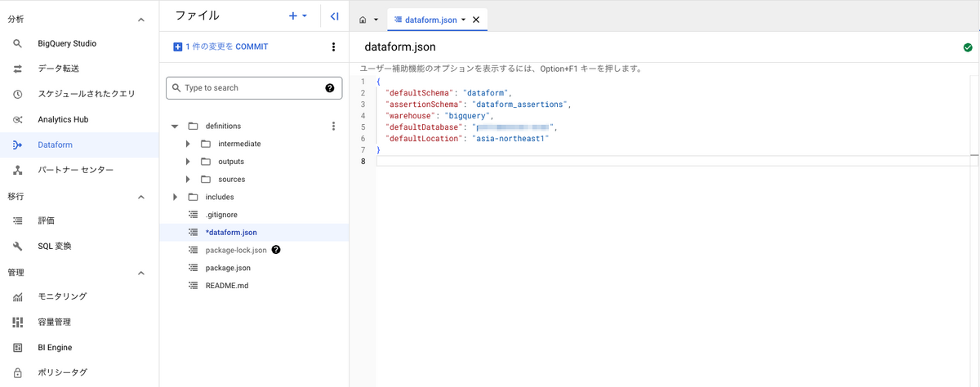The height and width of the screenshot is (387, 980).
Task: Expand the includes folder
Action: pyautogui.click(x=175, y=197)
